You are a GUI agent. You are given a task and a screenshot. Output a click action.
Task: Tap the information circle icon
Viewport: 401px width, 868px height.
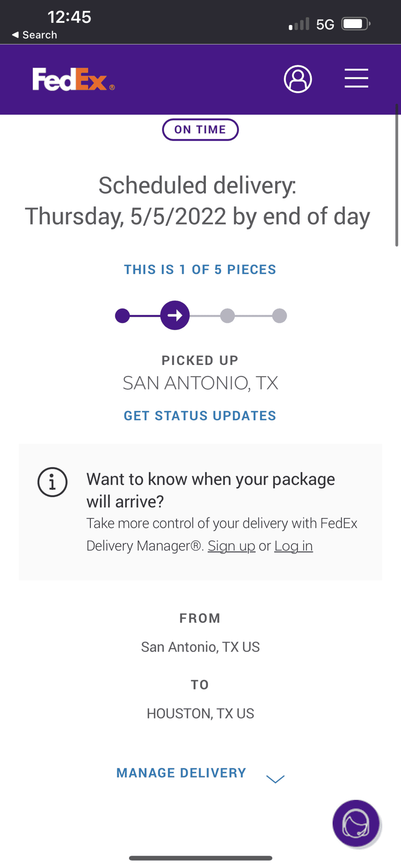pos(52,482)
